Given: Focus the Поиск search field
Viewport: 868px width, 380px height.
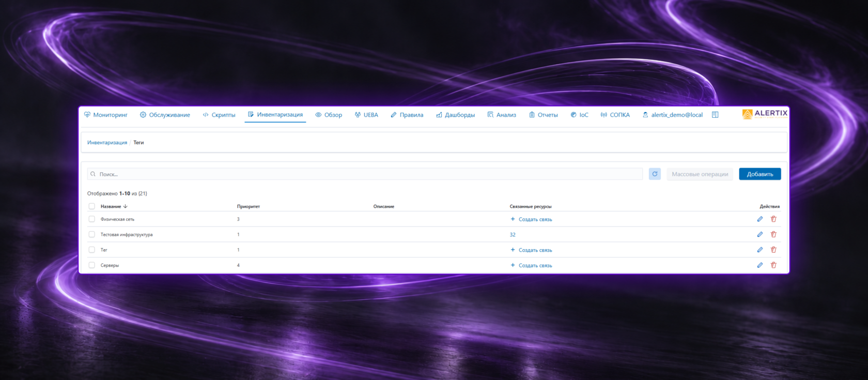Looking at the screenshot, I should pos(365,174).
